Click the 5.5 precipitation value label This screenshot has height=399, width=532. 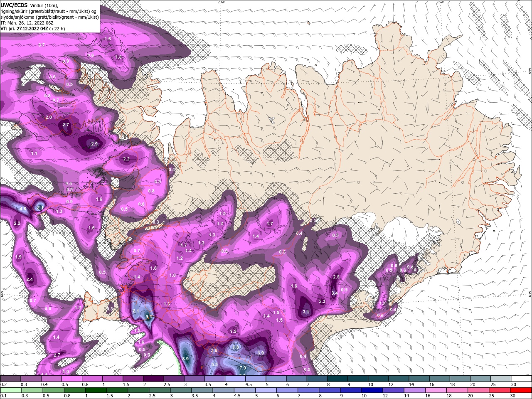(214, 365)
